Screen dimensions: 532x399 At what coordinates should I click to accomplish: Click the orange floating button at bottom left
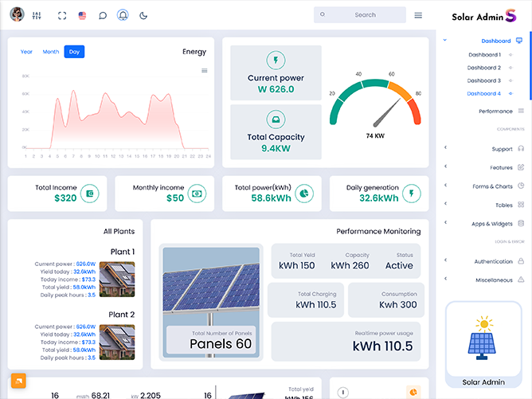click(18, 381)
